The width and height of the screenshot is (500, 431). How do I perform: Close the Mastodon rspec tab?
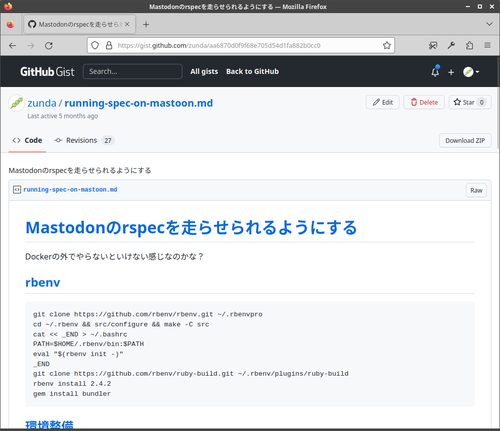127,24
